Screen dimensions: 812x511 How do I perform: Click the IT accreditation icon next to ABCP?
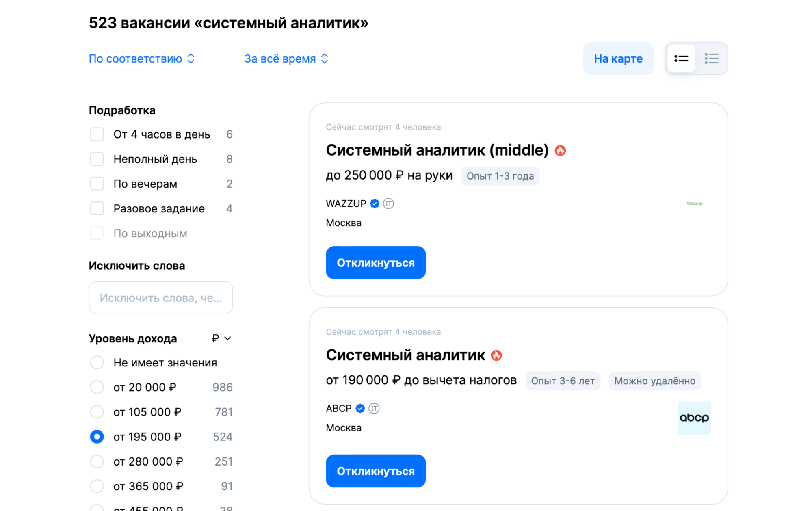click(374, 408)
